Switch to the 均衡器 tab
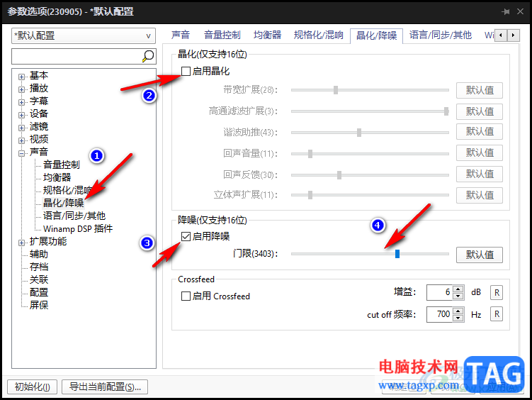This screenshot has height=400, width=532. click(267, 35)
